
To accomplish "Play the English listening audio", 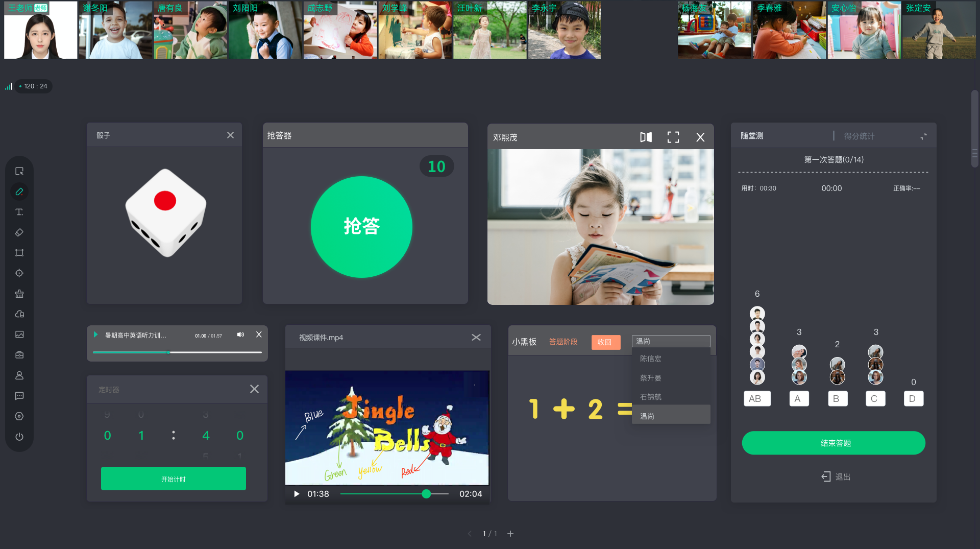I will click(95, 335).
